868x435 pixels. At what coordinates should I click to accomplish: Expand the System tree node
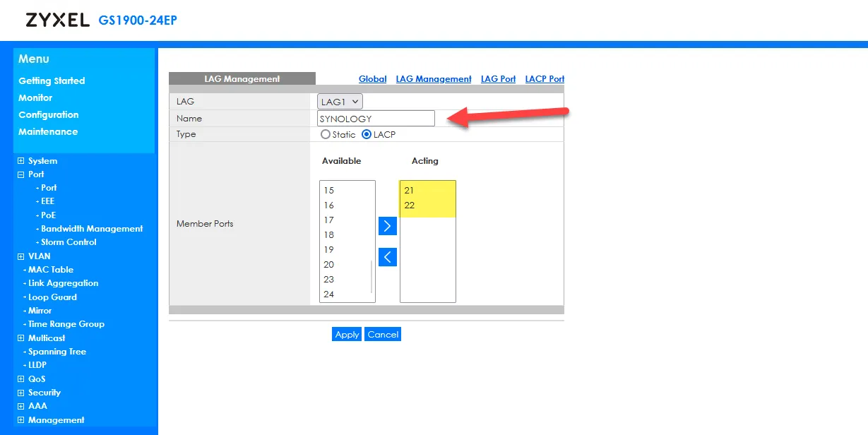point(21,161)
